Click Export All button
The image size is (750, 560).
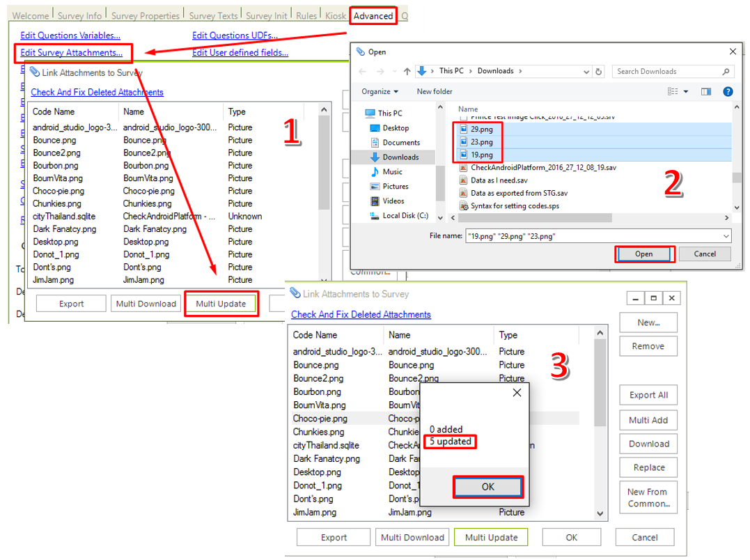tap(648, 395)
